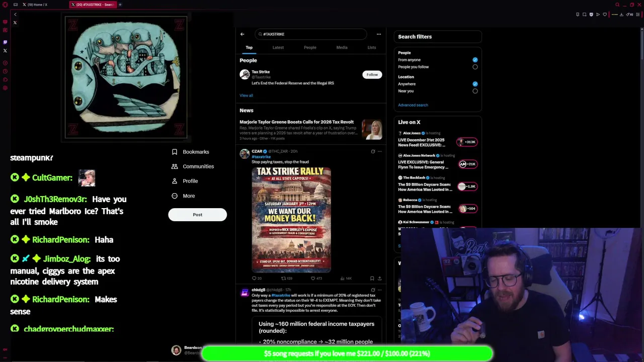Select the Near you location option
The width and height of the screenshot is (644, 362).
click(475, 91)
